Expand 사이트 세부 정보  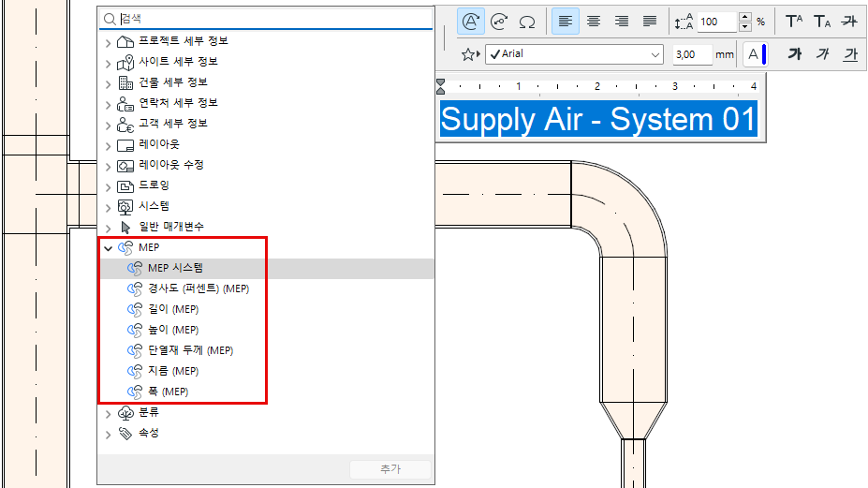tap(108, 63)
